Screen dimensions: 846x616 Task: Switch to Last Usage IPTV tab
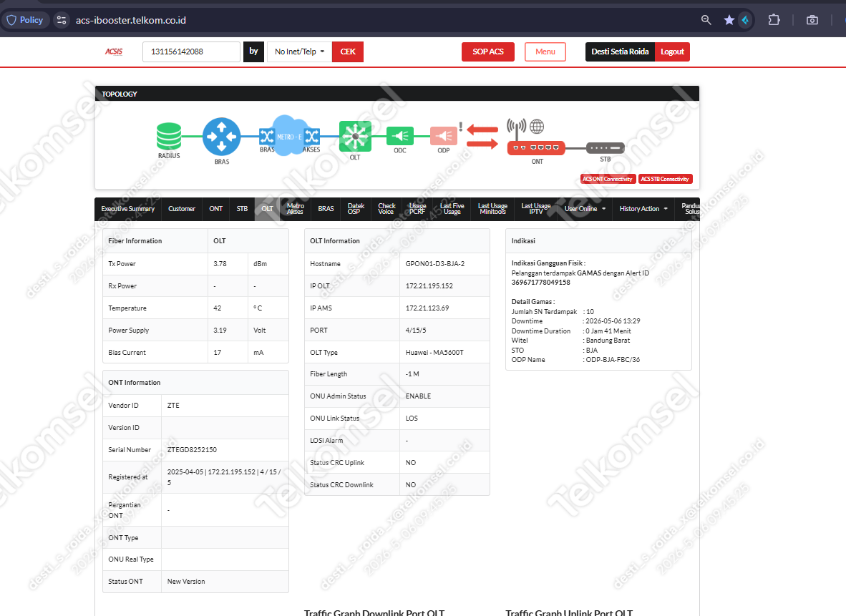click(x=536, y=209)
